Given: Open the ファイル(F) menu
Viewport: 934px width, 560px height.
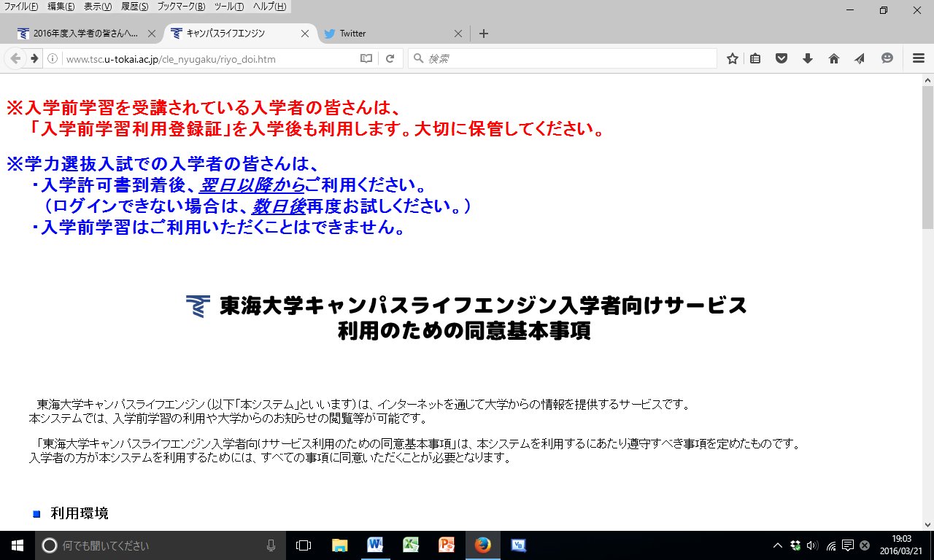Looking at the screenshot, I should click(x=21, y=7).
